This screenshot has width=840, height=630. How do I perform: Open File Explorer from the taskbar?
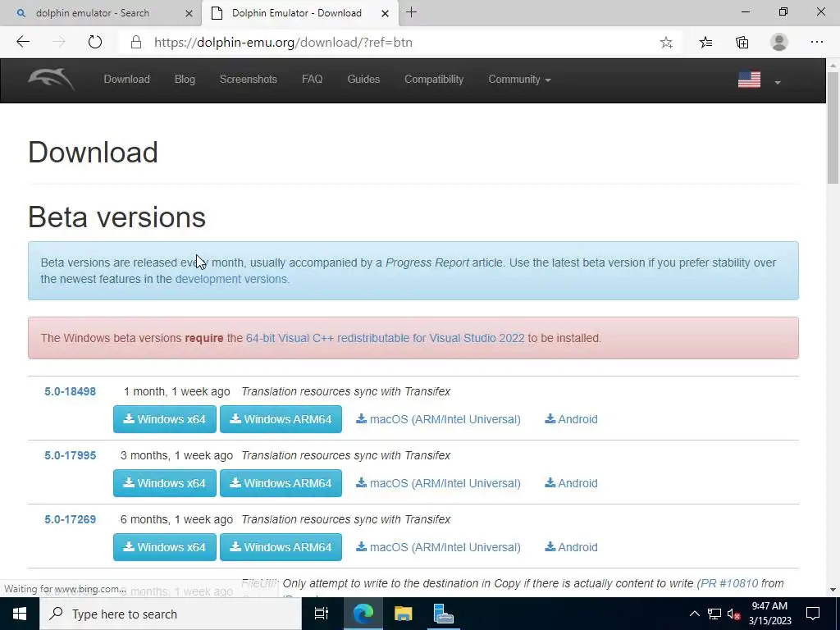coord(403,614)
